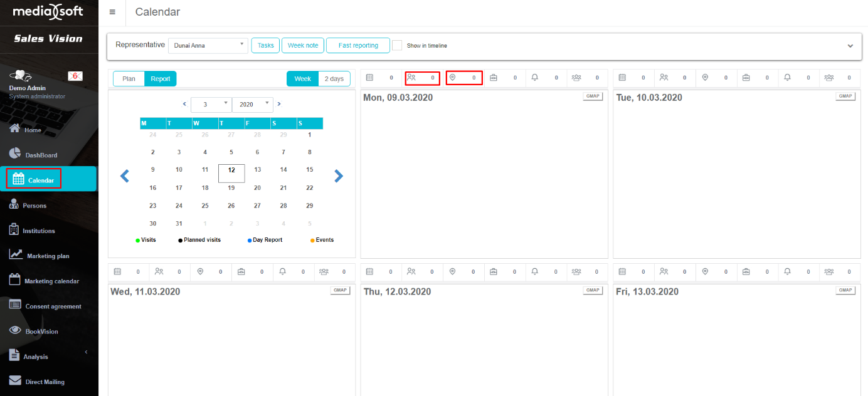Open the year dropdown showing 2020
Screen dimensions: 868x396
click(252, 105)
